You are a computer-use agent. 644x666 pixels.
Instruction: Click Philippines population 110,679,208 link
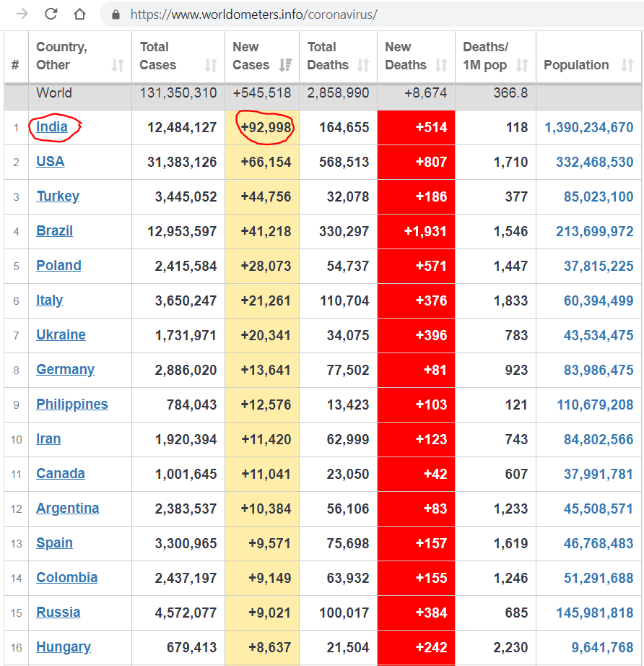[x=595, y=405]
